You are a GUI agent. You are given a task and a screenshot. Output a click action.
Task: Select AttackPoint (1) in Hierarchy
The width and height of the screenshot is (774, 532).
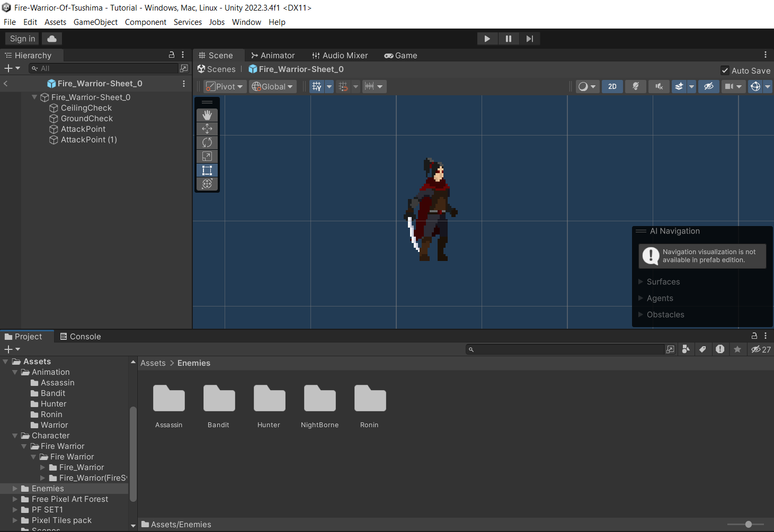point(89,140)
